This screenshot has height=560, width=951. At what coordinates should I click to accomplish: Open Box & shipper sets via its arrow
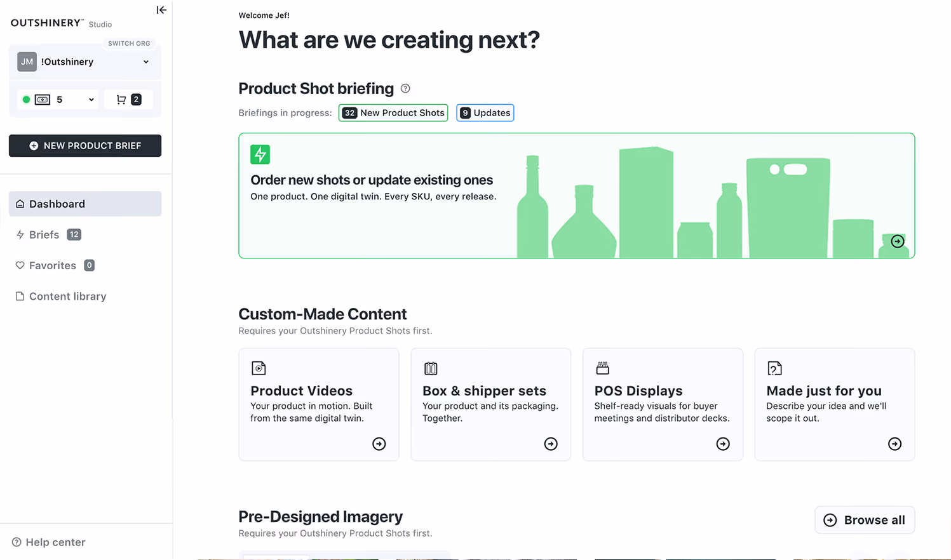551,444
